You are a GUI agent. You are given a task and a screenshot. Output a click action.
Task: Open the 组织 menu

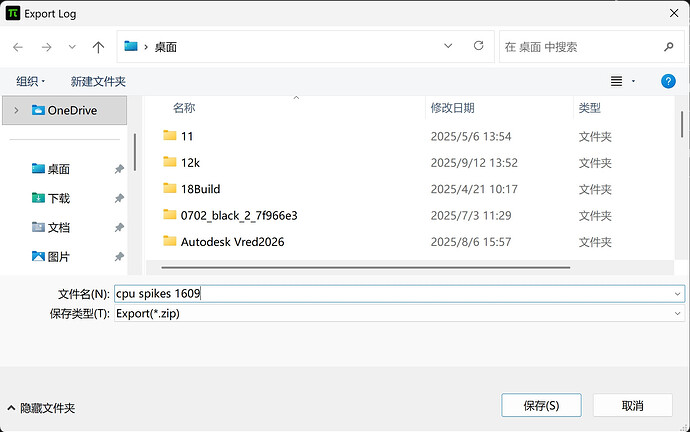point(31,81)
